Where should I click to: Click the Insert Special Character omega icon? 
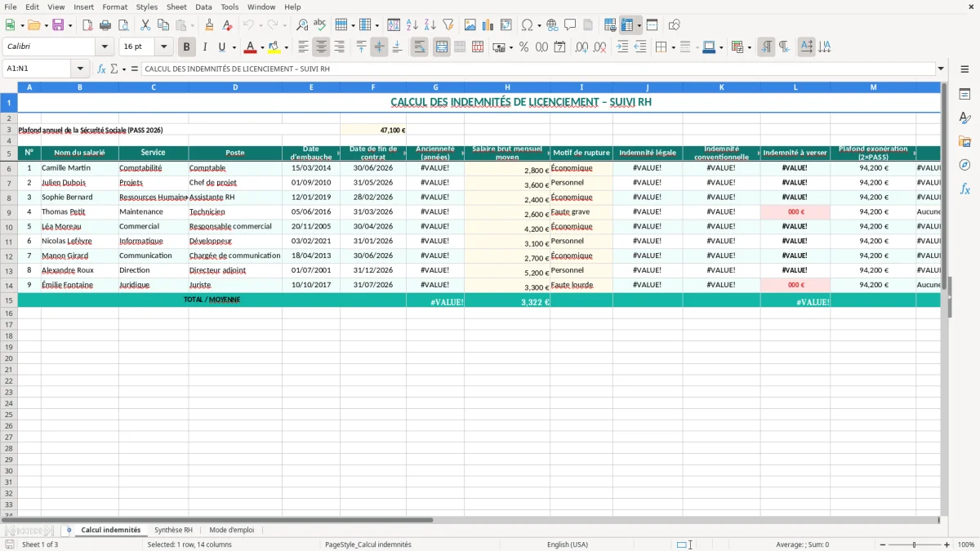[528, 25]
